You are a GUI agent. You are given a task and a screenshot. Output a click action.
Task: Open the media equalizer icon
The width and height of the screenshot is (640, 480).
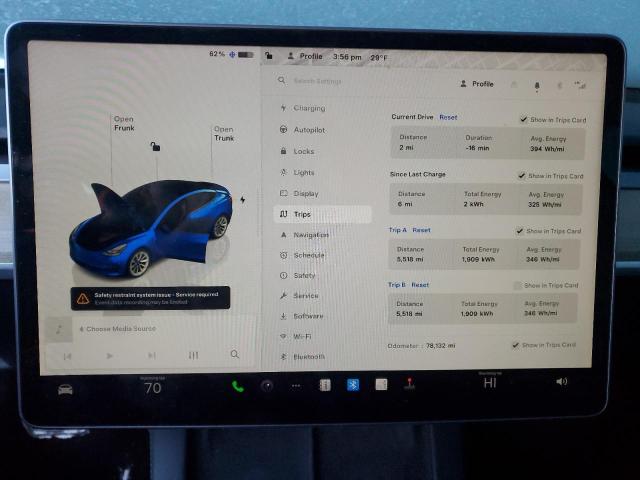click(x=193, y=356)
